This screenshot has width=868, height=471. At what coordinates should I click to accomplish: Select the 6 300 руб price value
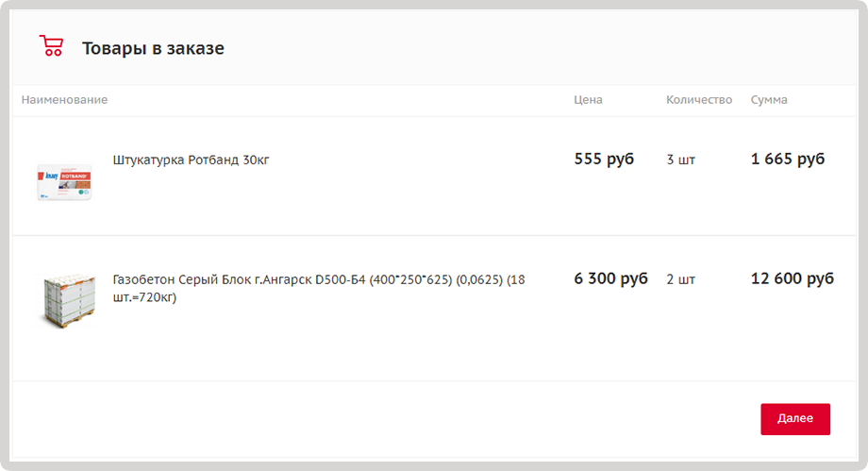pos(610,278)
